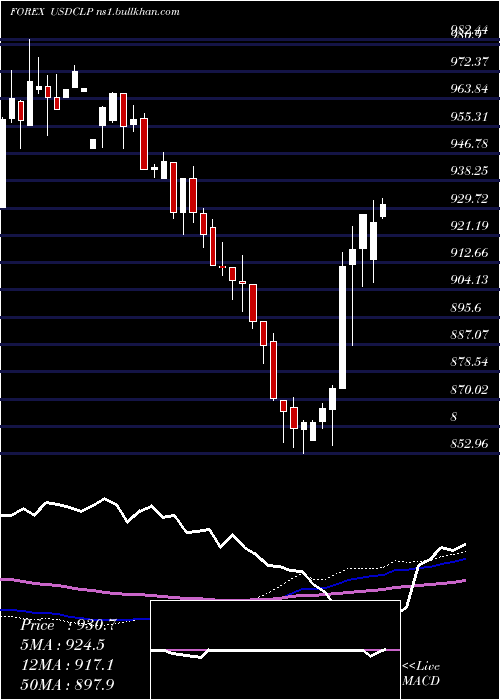The height and width of the screenshot is (700, 500).
Task: Click the 852.96 price level label
Action: click(x=469, y=445)
